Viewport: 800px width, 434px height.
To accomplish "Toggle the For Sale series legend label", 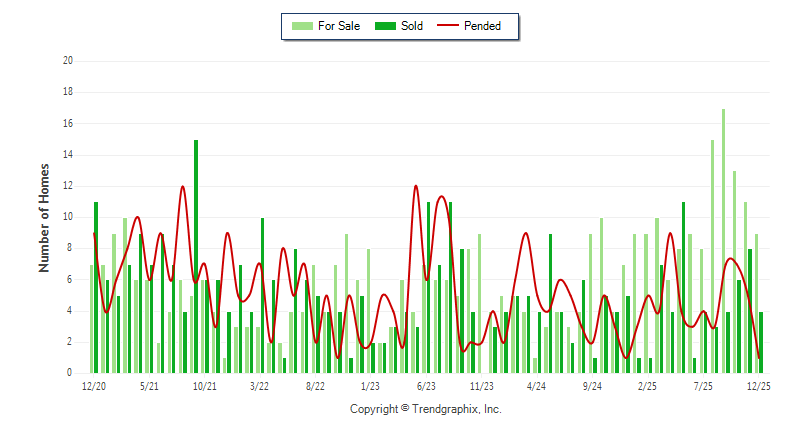I will pyautogui.click(x=339, y=25).
